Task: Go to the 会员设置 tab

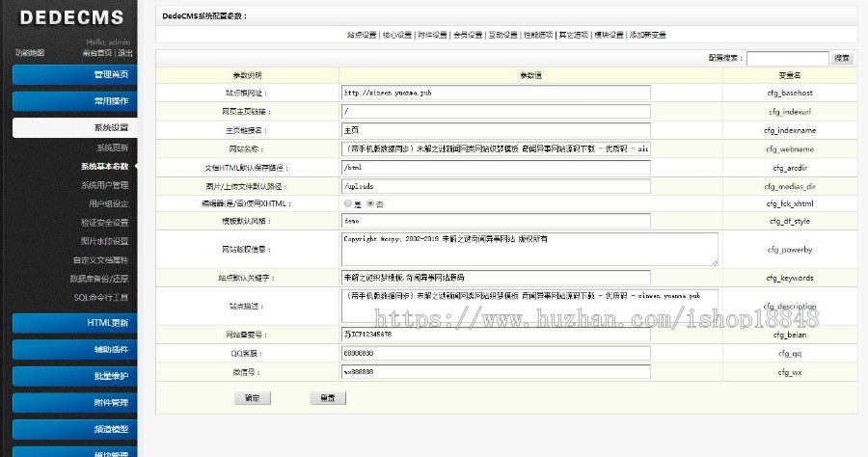Action: (x=468, y=35)
